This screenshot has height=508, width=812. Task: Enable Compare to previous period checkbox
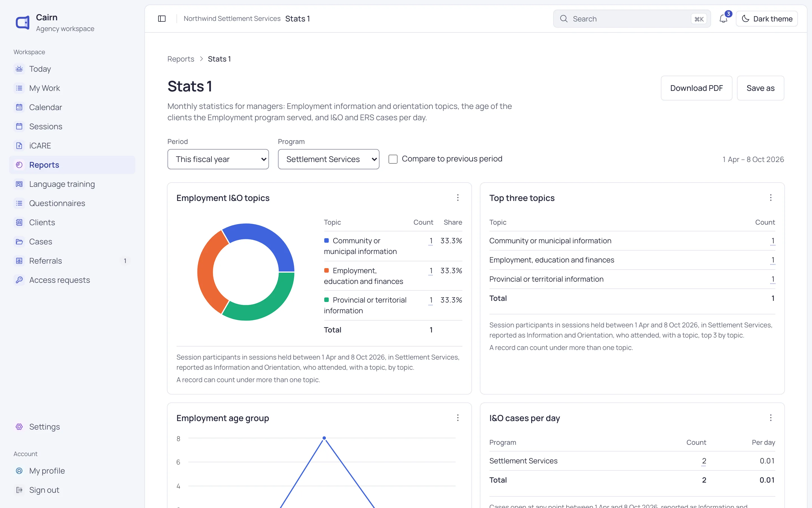pos(393,159)
